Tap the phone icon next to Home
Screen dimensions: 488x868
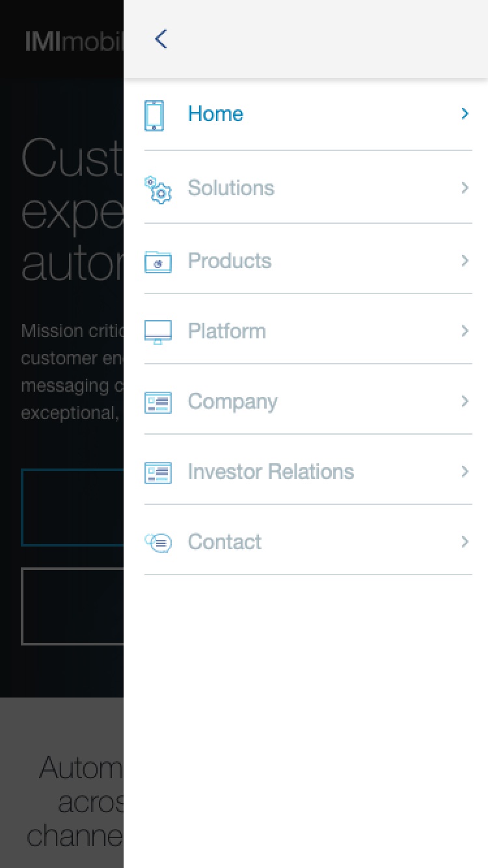(156, 114)
